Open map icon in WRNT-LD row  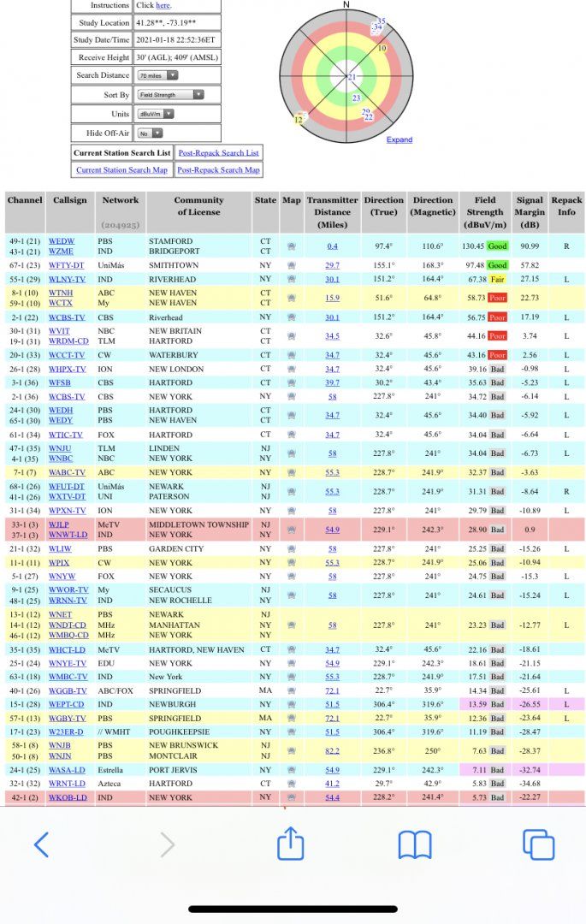tap(291, 784)
